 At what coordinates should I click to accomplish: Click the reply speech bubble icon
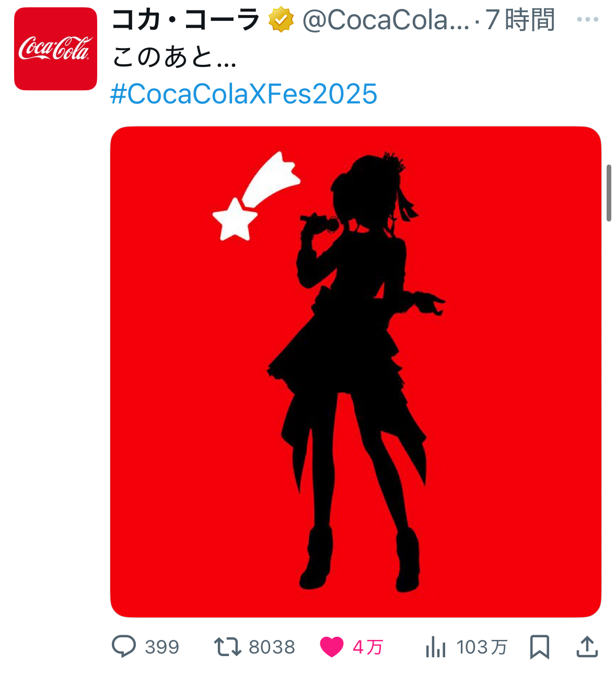[x=124, y=647]
